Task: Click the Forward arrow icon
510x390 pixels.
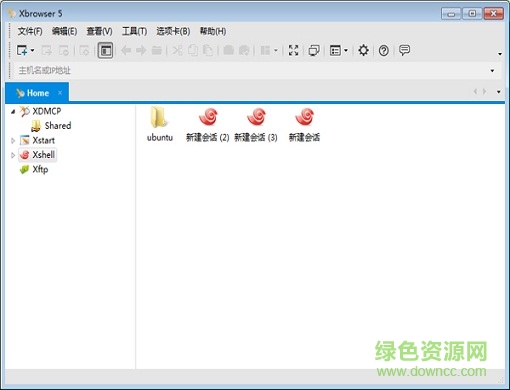Action: [141, 51]
